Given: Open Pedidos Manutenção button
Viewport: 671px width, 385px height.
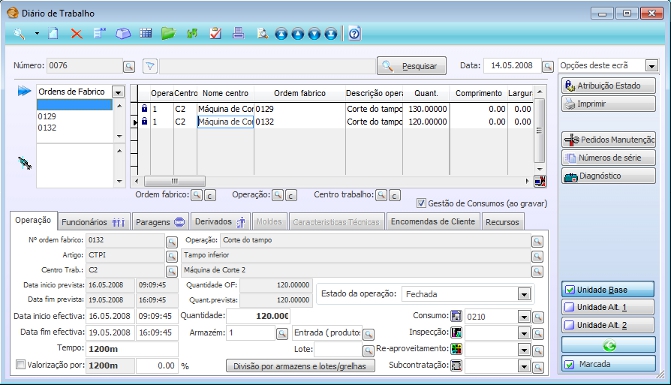Looking at the screenshot, I should click(x=608, y=139).
